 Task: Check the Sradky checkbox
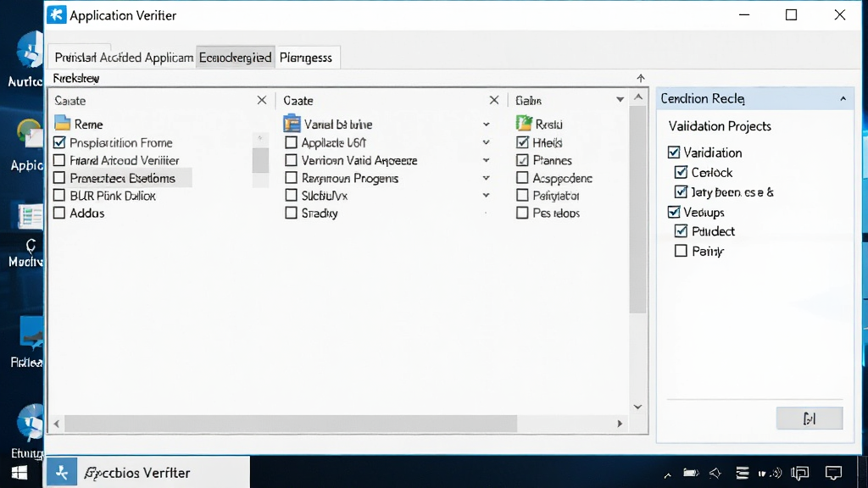[x=292, y=213]
